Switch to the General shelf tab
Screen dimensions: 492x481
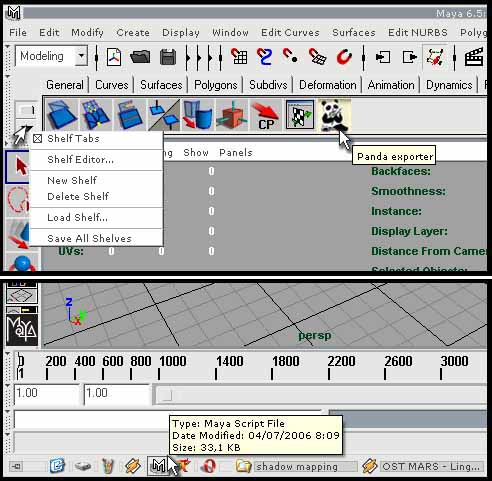[65, 85]
